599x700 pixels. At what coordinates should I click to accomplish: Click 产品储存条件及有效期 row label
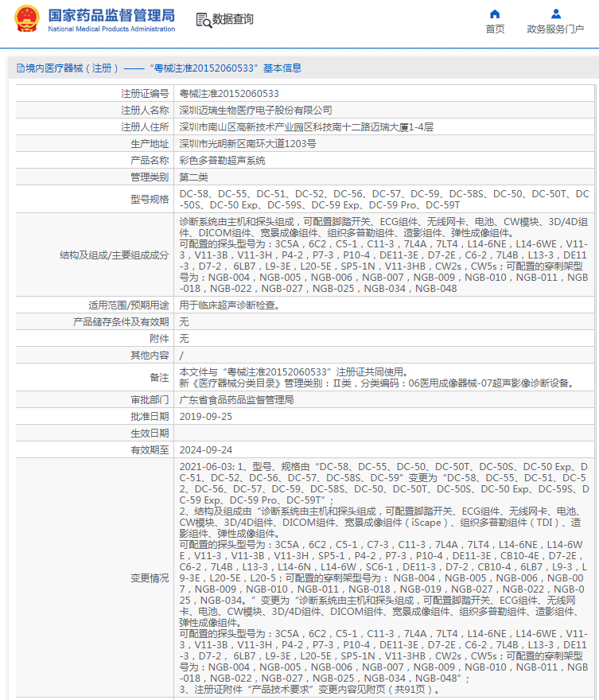tap(121, 322)
